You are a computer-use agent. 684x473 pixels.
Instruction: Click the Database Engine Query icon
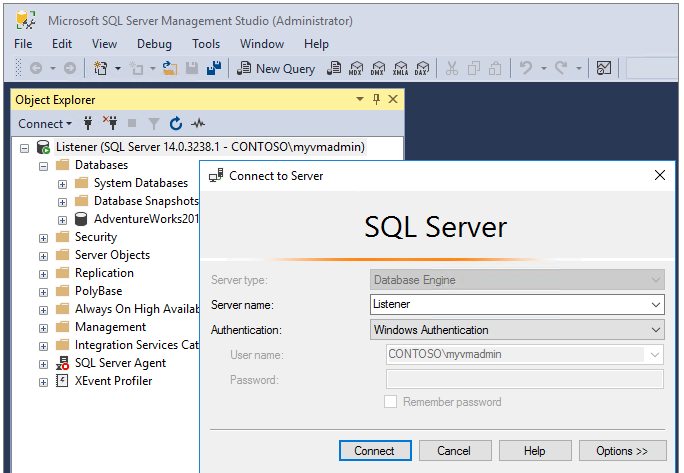click(334, 69)
